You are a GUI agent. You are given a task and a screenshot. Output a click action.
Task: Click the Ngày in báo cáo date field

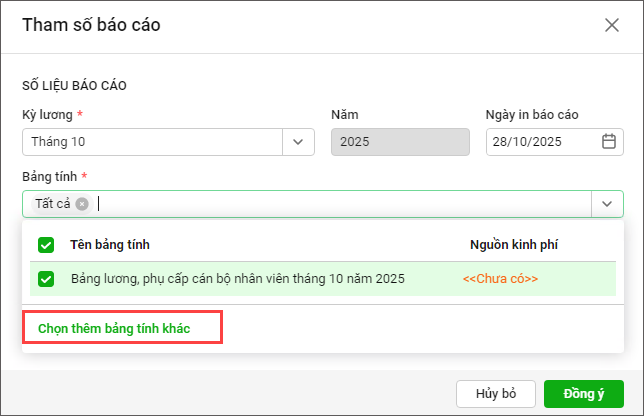[544, 142]
